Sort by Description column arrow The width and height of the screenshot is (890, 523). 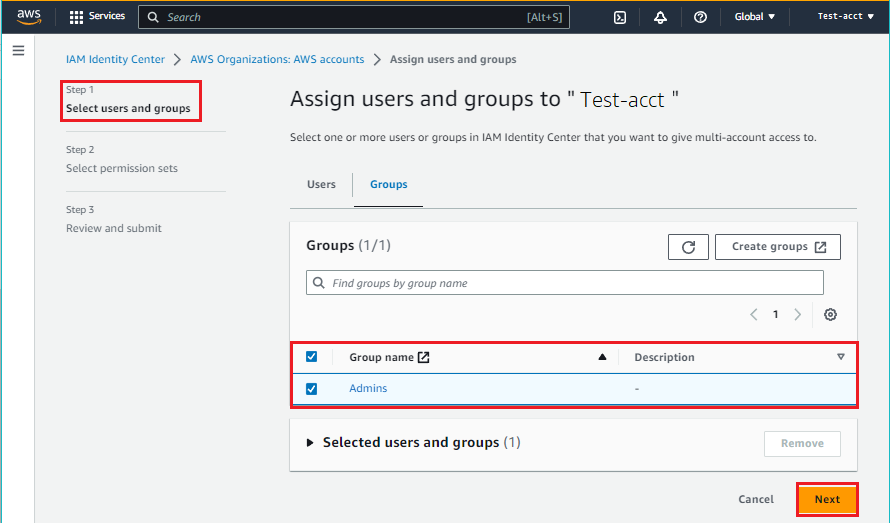pos(841,357)
